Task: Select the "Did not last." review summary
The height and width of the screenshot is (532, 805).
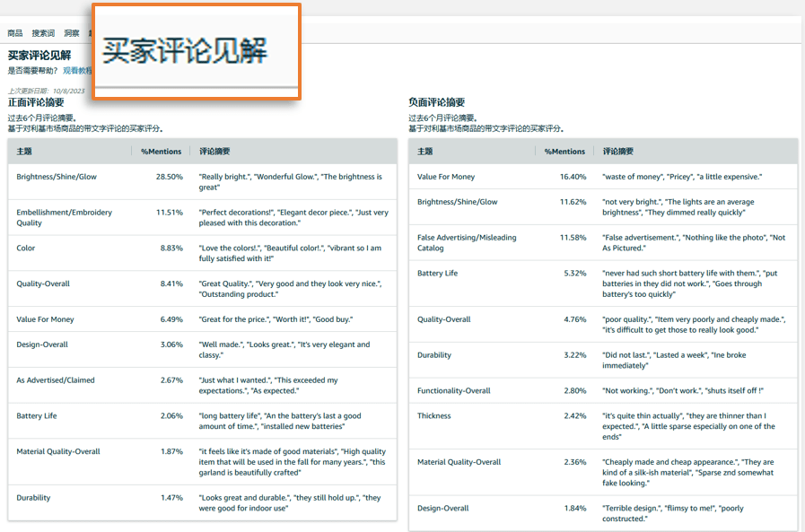Action: (x=675, y=360)
